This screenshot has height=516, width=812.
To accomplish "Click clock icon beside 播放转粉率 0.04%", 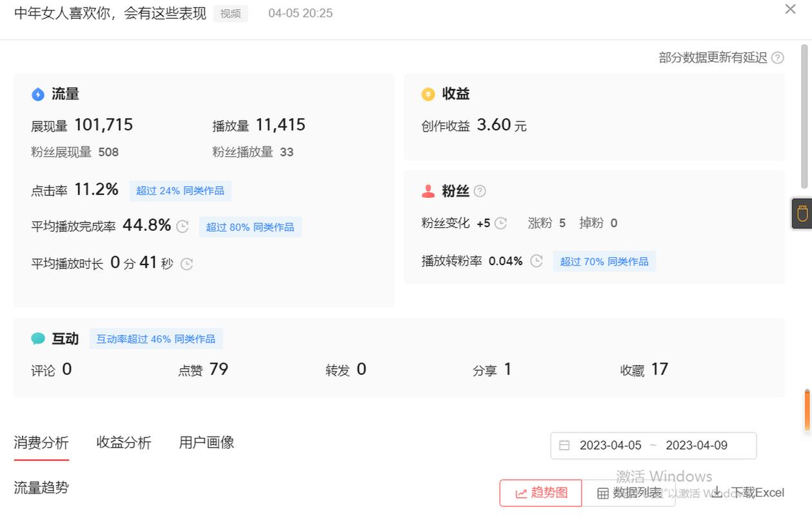I will [x=537, y=261].
